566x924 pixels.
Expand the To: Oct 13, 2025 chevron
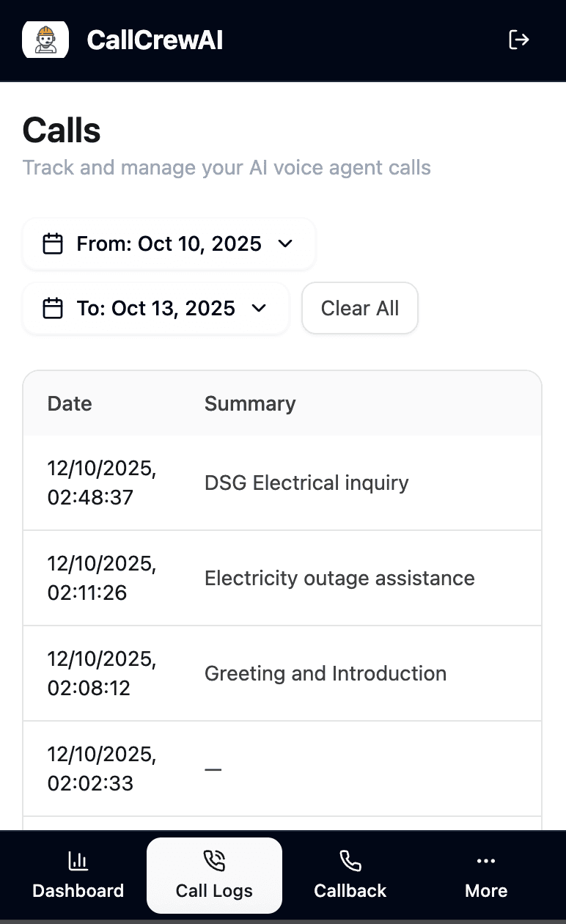[x=259, y=308]
